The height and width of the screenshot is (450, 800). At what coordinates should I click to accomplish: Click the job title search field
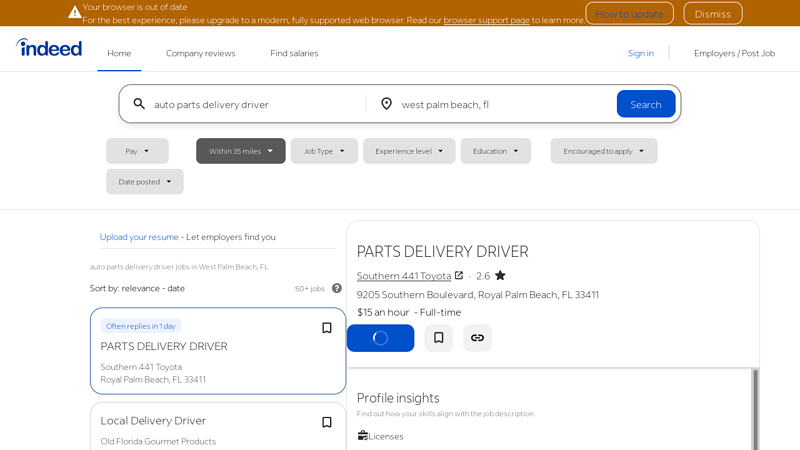pos(255,104)
